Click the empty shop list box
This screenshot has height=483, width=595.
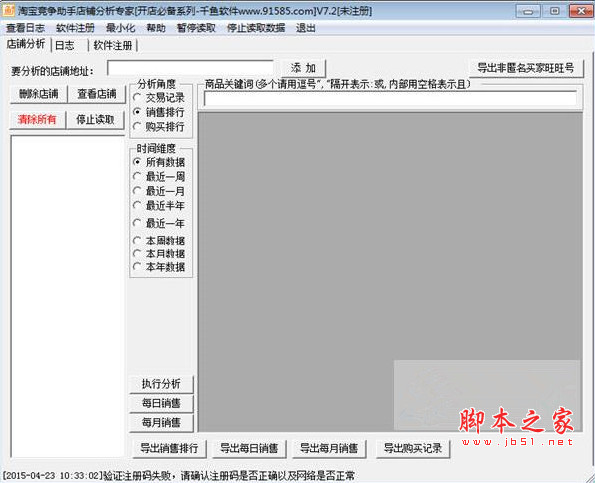[x=68, y=296]
